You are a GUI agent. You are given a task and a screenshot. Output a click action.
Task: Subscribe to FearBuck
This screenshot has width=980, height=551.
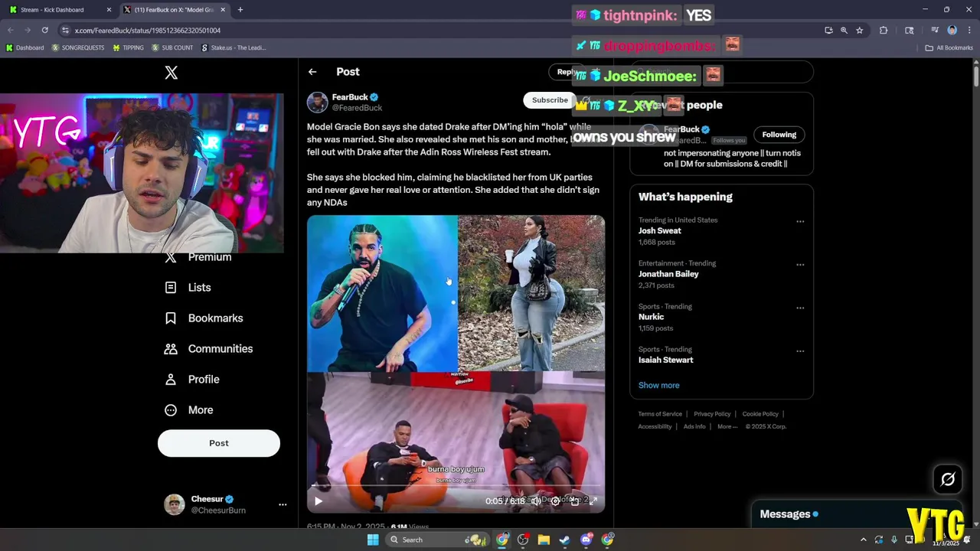(550, 100)
